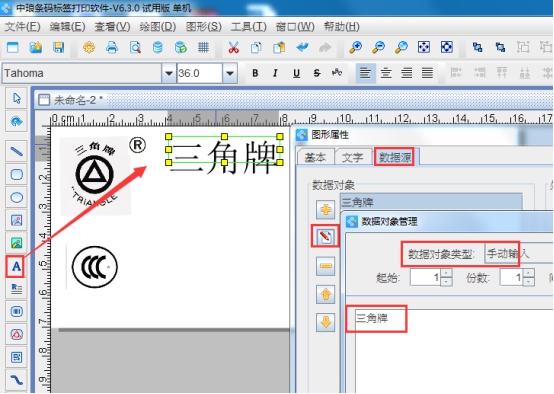Toggle underline formatting button
The height and width of the screenshot is (394, 554).
click(296, 73)
